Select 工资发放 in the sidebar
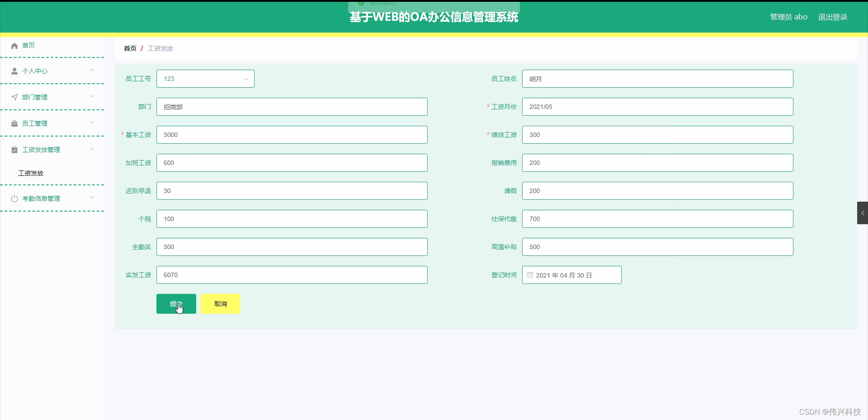 point(30,173)
